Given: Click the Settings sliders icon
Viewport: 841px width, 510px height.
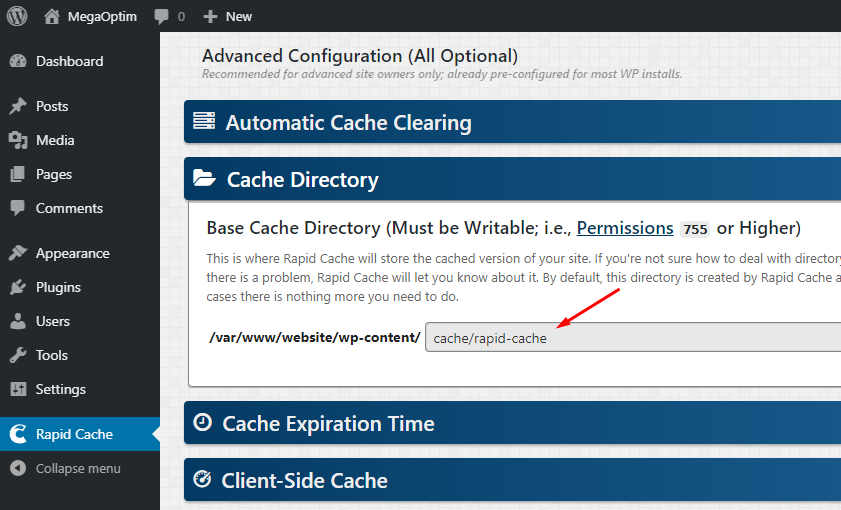Looking at the screenshot, I should pyautogui.click(x=18, y=389).
